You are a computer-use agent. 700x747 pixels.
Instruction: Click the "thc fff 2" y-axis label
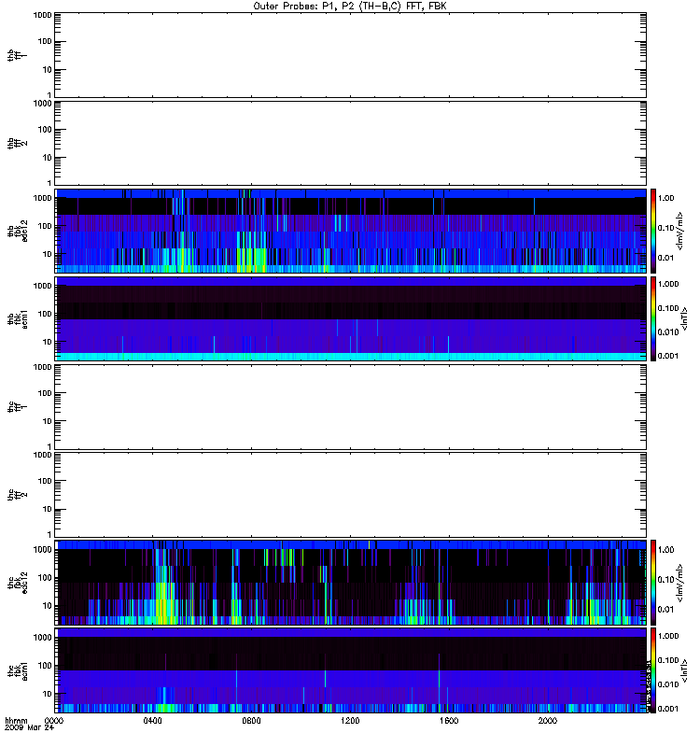pos(18,495)
